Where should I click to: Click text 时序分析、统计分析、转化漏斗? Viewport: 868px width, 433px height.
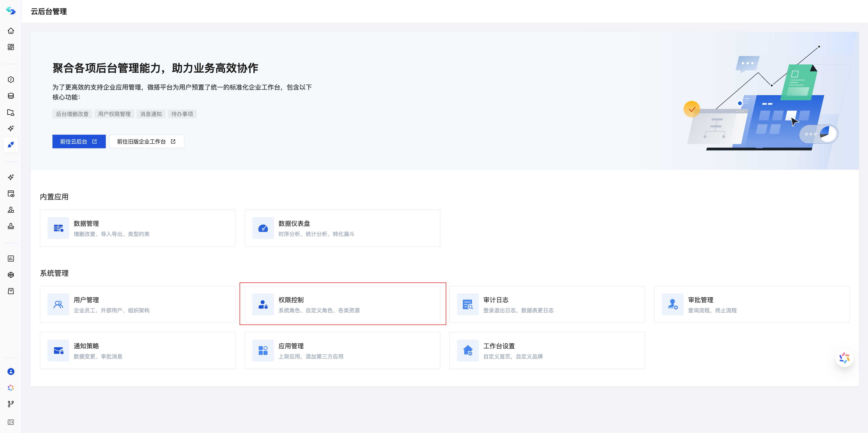(x=316, y=234)
